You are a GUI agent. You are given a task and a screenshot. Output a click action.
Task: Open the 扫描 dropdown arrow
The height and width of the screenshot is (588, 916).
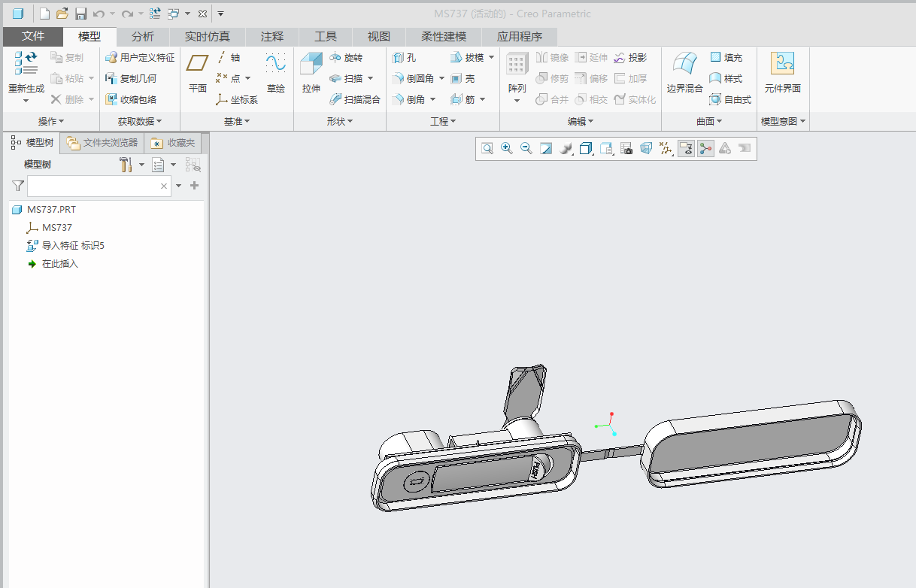[370, 78]
